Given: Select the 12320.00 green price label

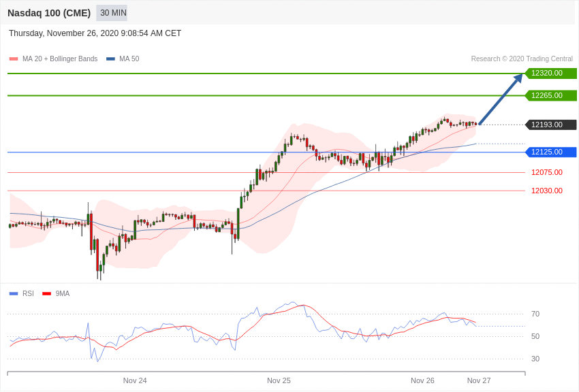Looking at the screenshot, I should (x=550, y=73).
